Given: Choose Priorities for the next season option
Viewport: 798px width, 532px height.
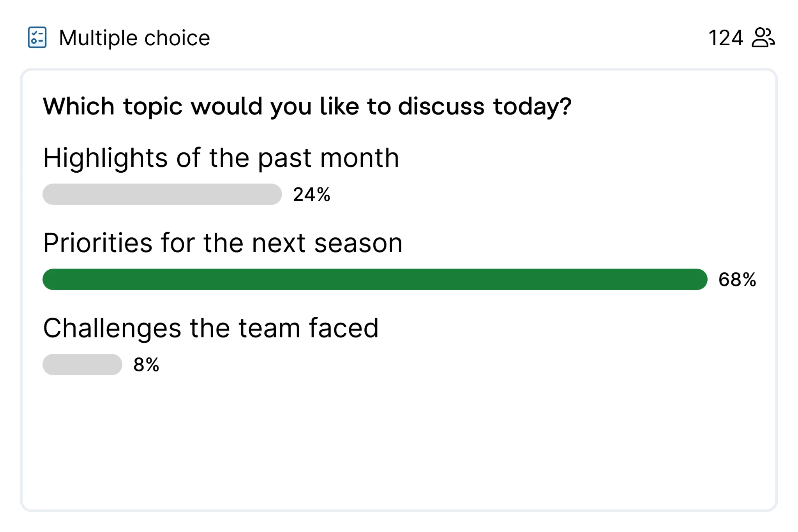Looking at the screenshot, I should click(222, 243).
